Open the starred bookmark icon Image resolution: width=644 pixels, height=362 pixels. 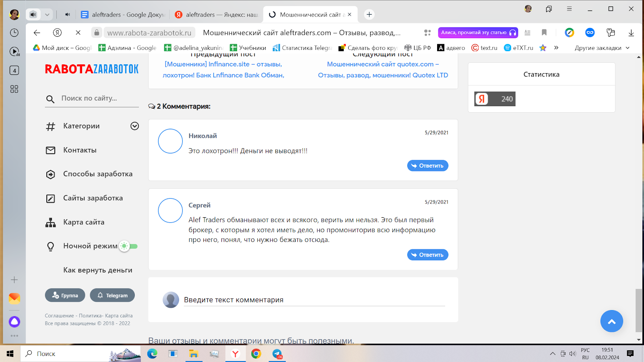coord(543,48)
